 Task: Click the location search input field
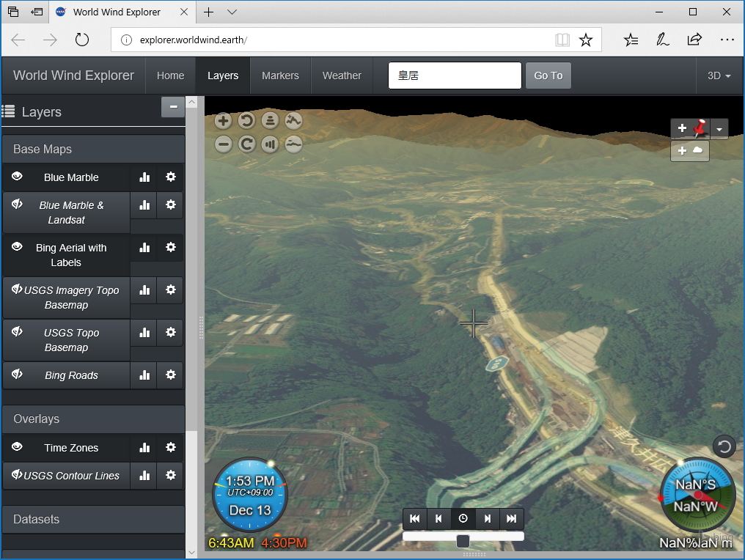pyautogui.click(x=455, y=75)
